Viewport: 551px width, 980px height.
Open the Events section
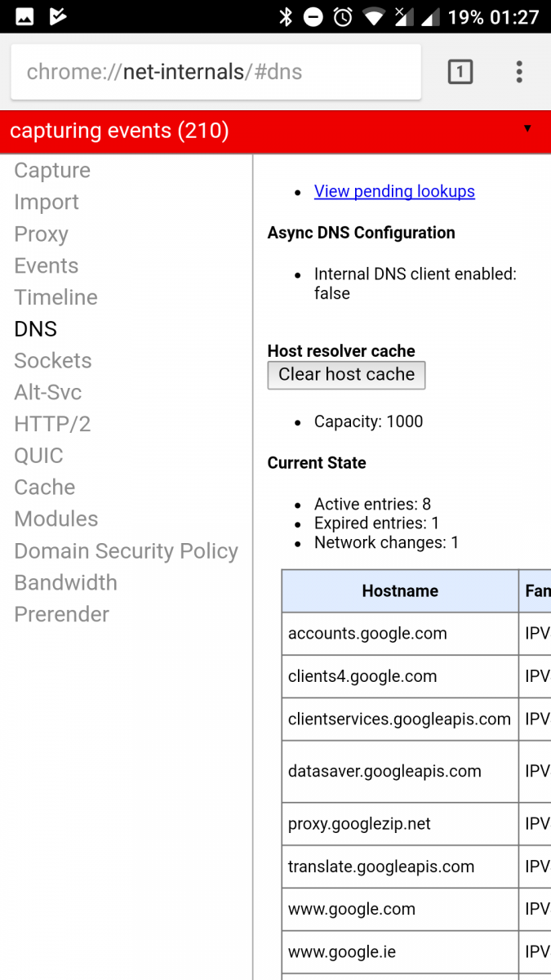point(47,266)
